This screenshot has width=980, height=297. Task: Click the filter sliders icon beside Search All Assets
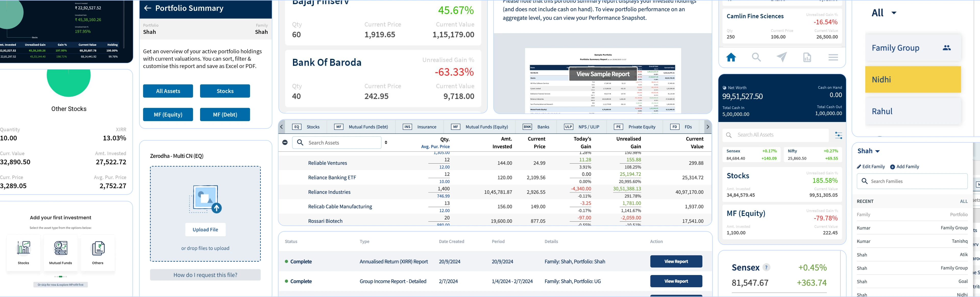click(x=838, y=135)
